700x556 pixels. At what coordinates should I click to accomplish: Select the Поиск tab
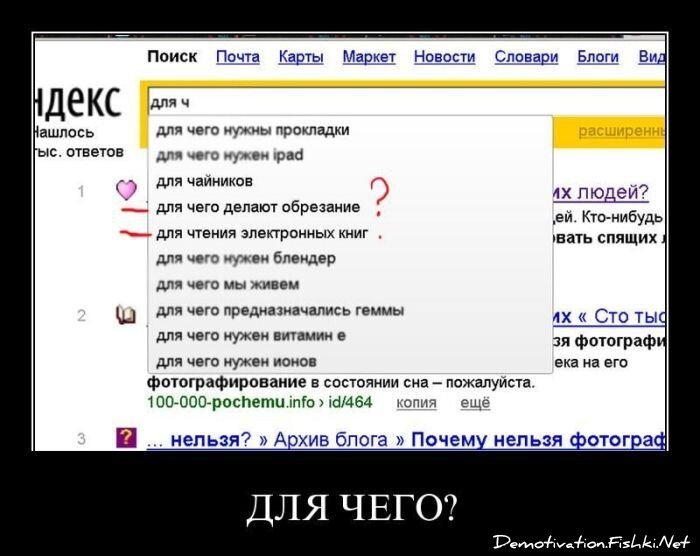click(172, 57)
